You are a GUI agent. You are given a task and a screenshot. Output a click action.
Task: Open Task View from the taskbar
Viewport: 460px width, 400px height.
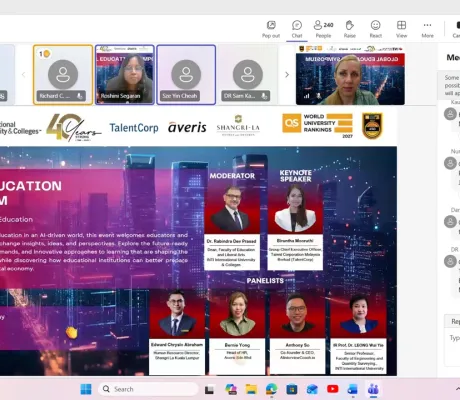pyautogui.click(x=210, y=389)
